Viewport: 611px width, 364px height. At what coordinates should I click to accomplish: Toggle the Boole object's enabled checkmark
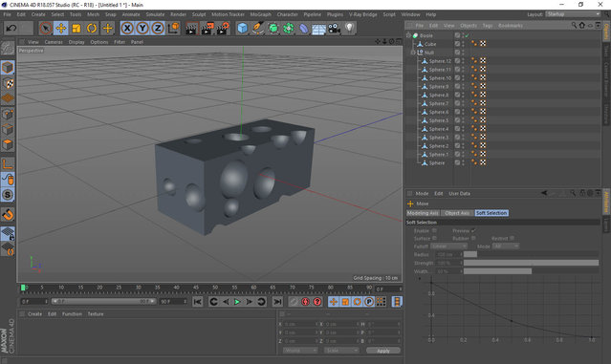coord(467,35)
